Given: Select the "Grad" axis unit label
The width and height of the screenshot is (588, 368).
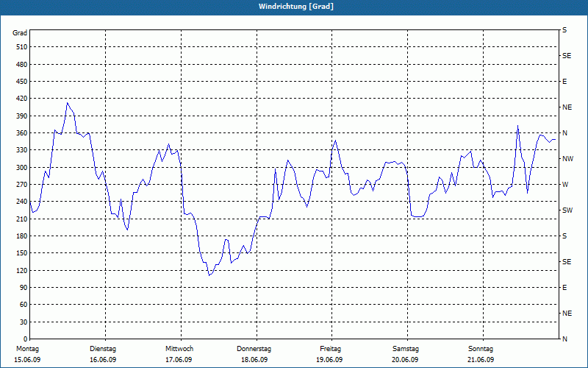Looking at the screenshot, I should [x=20, y=33].
